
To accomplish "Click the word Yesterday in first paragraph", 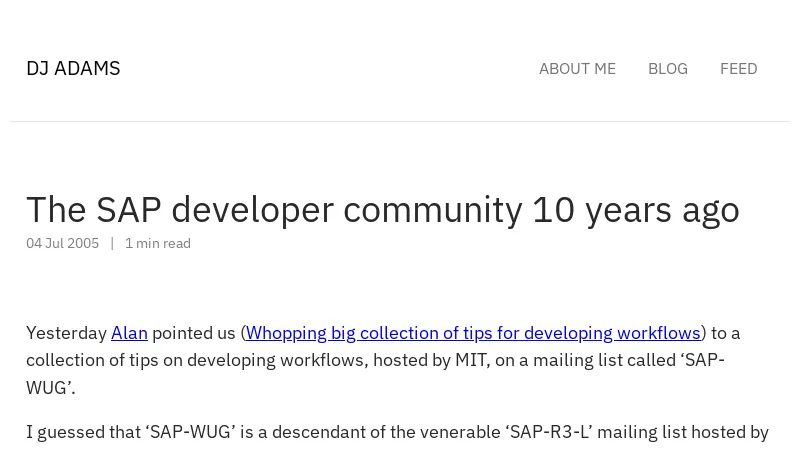I will pos(66,333).
